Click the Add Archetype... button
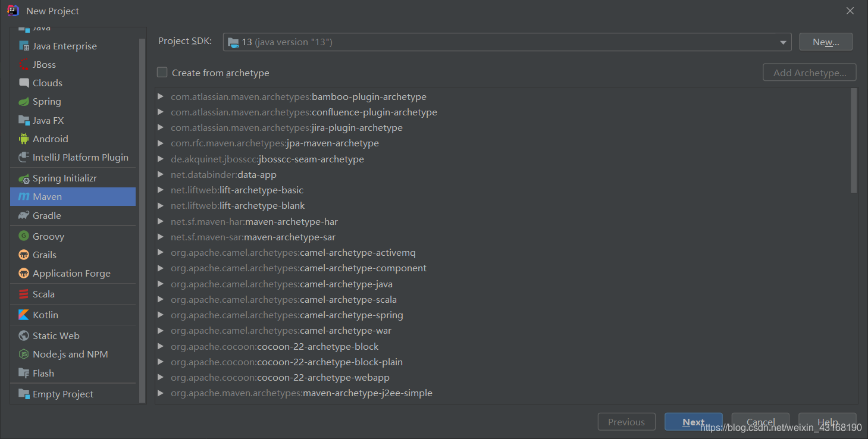Screen dimensions: 868x439 point(810,73)
